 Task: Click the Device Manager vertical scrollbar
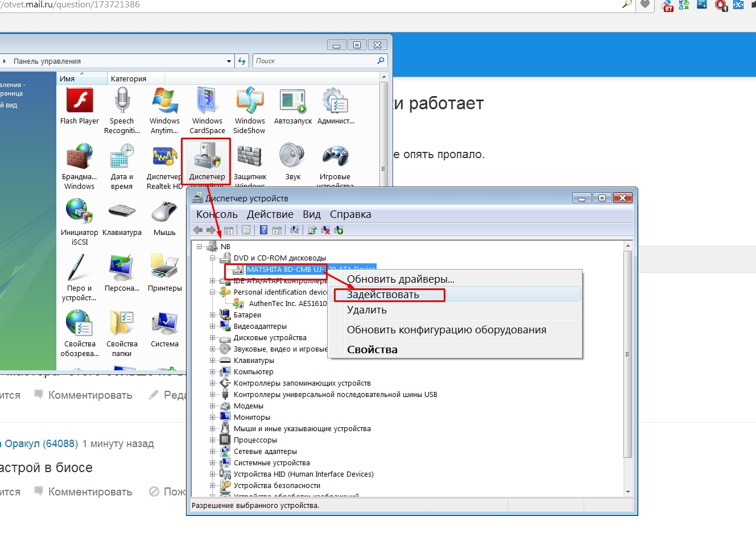pos(627,353)
